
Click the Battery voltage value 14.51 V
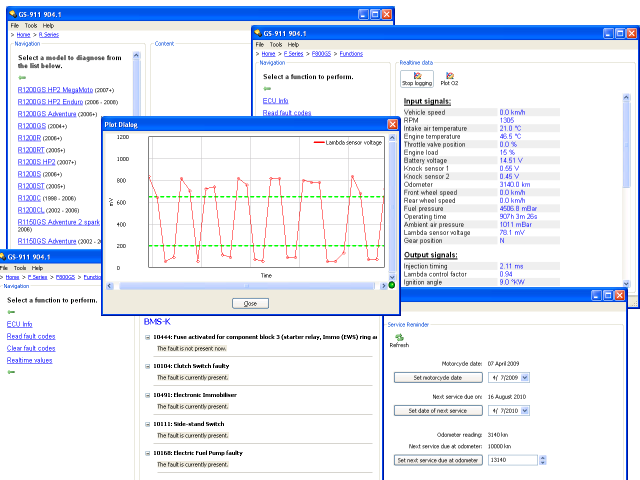511,160
